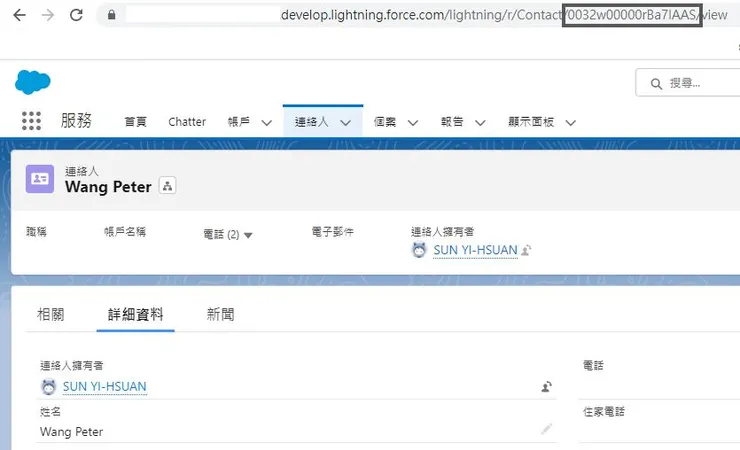
Task: Open SUN YI-HSUAN link in header
Action: [475, 250]
